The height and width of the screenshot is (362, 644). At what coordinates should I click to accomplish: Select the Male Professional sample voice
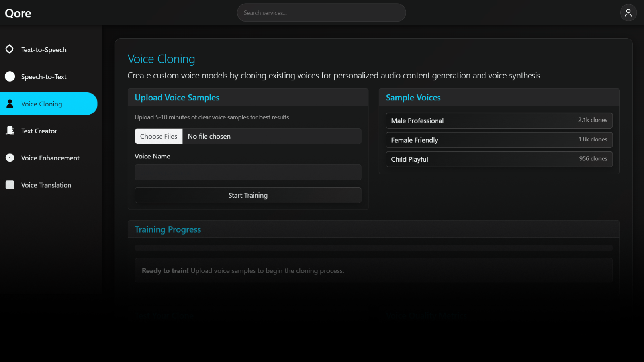(x=499, y=121)
